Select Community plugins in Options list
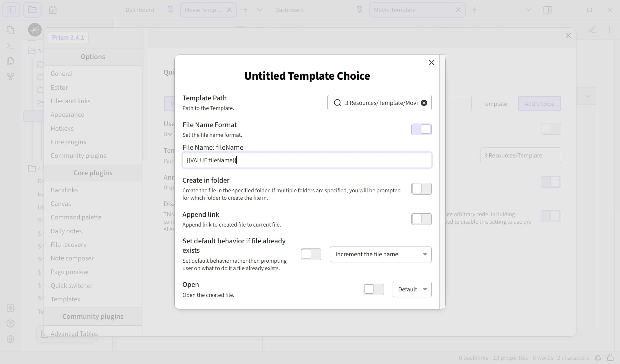This screenshot has width=620, height=364. [78, 156]
